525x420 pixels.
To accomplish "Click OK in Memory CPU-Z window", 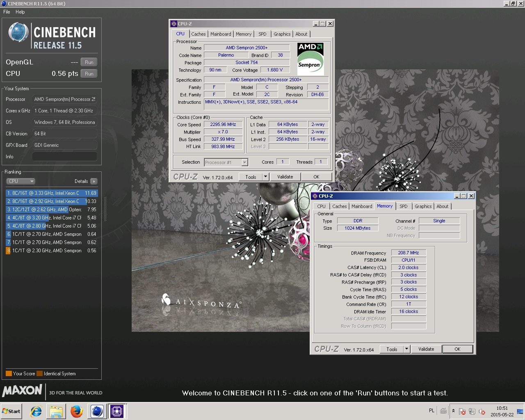I will [457, 349].
